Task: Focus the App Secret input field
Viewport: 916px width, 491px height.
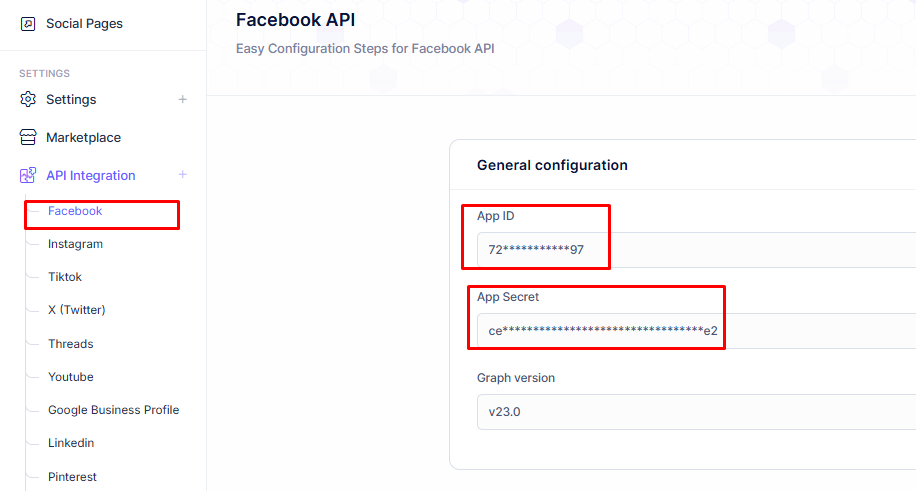Action: pos(696,331)
